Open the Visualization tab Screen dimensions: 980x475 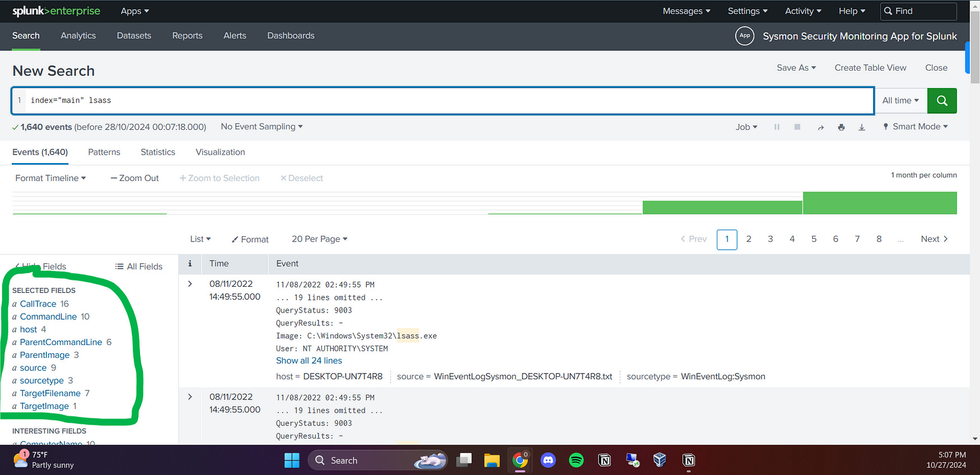[220, 152]
